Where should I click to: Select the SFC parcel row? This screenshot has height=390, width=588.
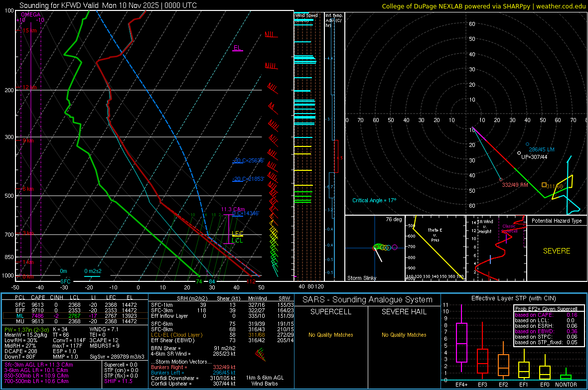tap(75, 304)
